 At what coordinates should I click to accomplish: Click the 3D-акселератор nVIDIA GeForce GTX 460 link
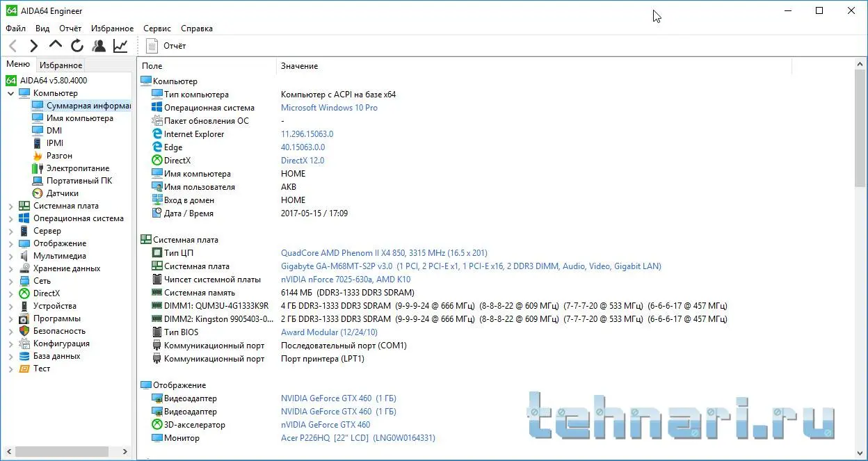click(x=325, y=425)
